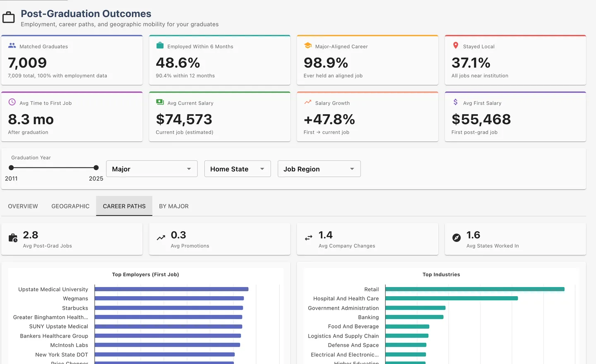Click the 1.4 Avg Company Changes value
Screen dimensions: 596x364
click(x=326, y=235)
